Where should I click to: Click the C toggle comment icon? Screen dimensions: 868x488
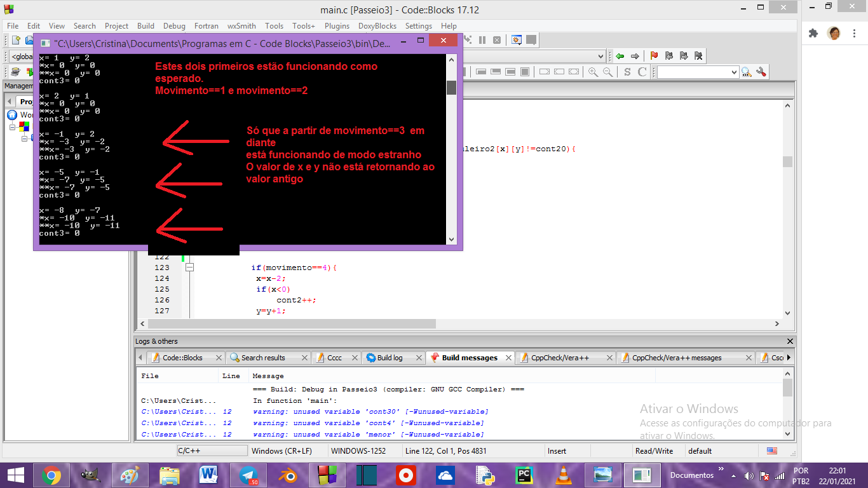tap(642, 72)
